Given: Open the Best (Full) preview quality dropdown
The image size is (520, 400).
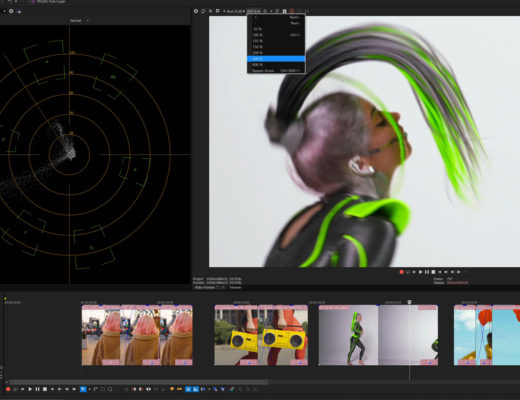Looking at the screenshot, I should tap(236, 11).
